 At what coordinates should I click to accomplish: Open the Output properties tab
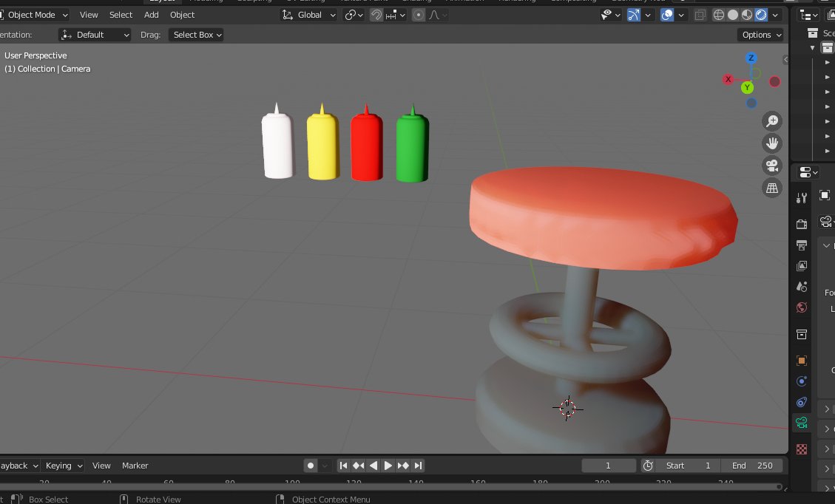(802, 245)
